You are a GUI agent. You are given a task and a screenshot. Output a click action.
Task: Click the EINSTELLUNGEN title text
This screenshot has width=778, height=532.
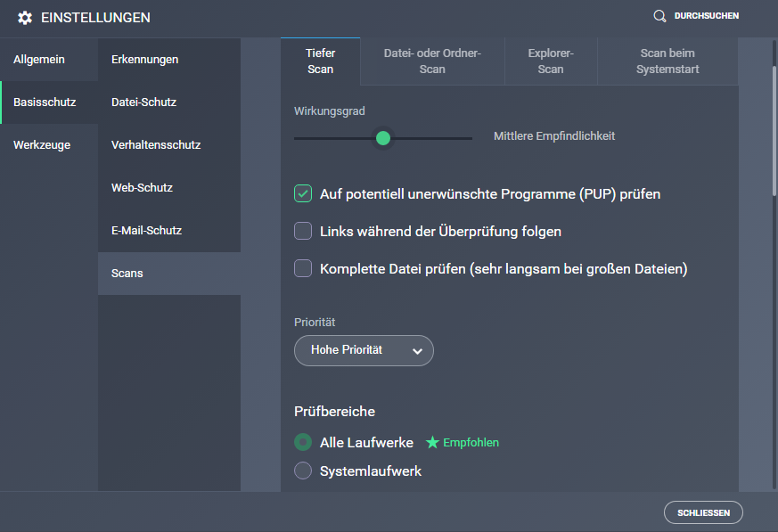click(95, 18)
